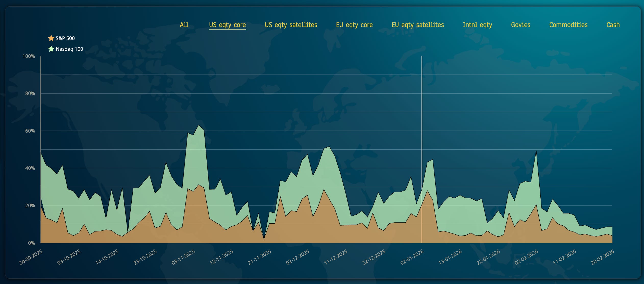The image size is (644, 284).
Task: Click the 02-01-2026 date axis label
Action: tap(412, 257)
